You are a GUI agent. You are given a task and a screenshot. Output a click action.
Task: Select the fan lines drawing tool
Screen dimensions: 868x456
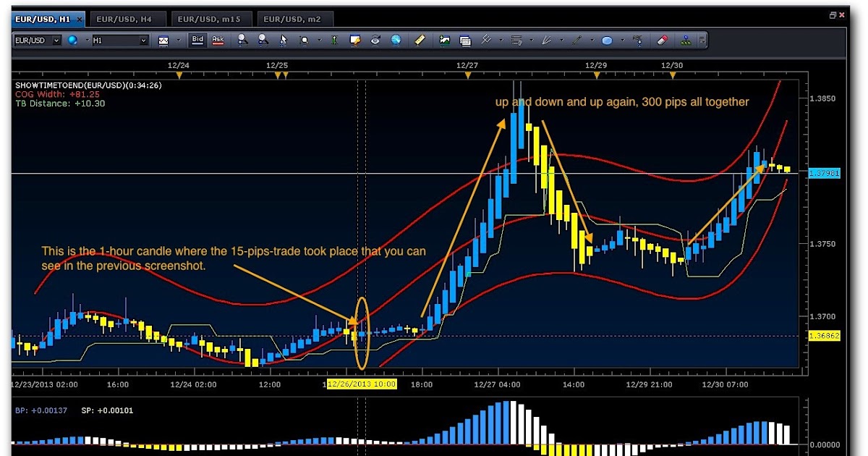(x=547, y=41)
